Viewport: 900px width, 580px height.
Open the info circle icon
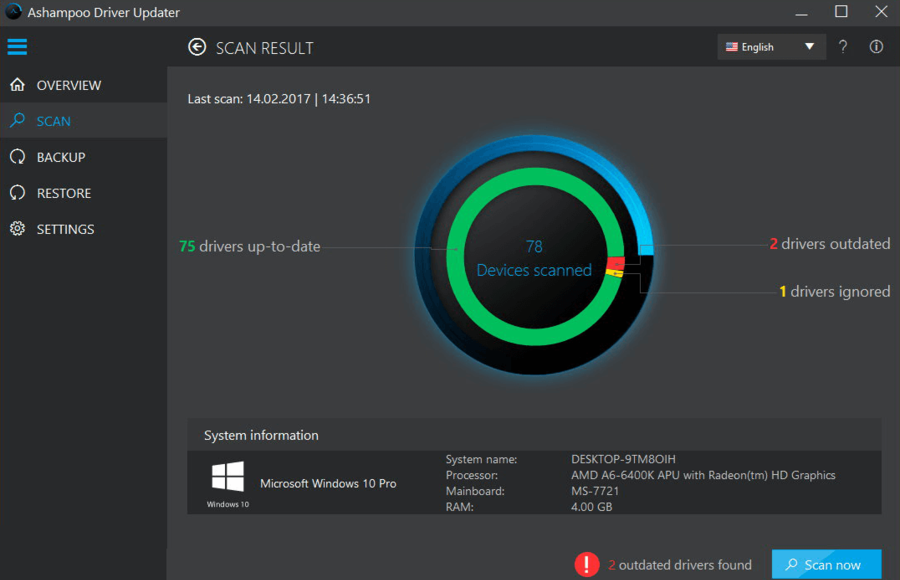pos(876,47)
